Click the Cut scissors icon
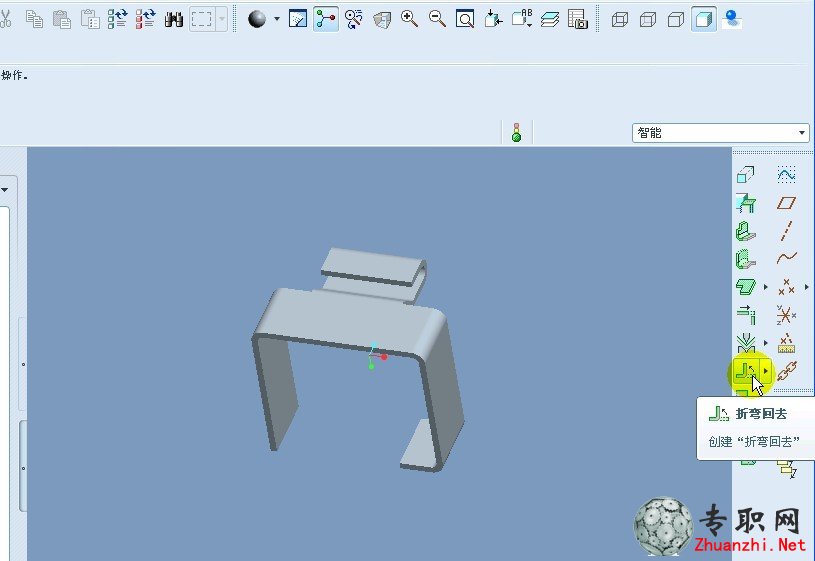815x561 pixels. [x=6, y=19]
